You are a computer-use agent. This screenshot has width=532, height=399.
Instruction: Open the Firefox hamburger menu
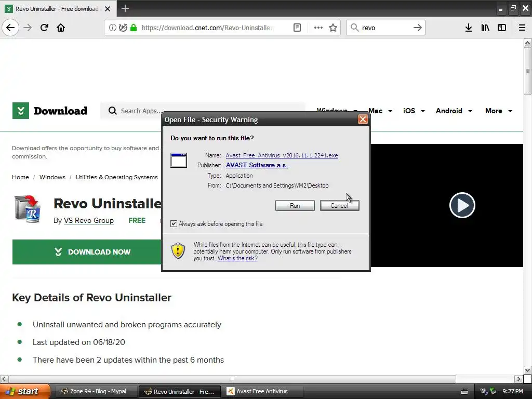(x=522, y=28)
